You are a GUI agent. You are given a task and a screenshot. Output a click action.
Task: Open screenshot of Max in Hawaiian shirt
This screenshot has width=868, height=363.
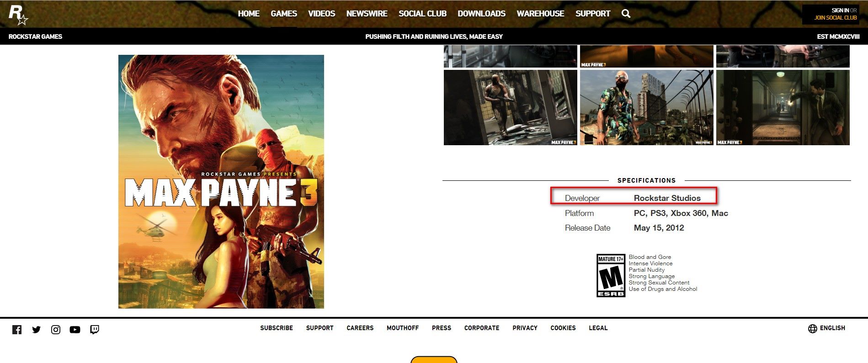646,107
